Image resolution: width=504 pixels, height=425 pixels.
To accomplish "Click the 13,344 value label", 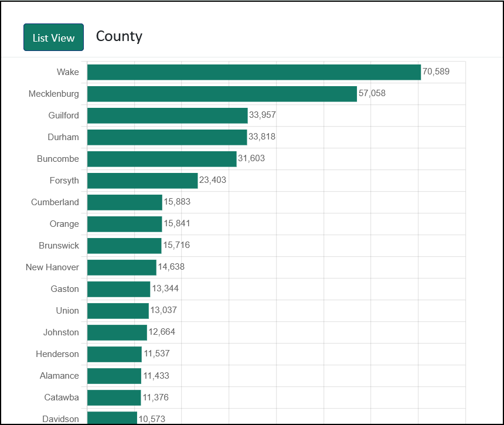I will point(165,288).
